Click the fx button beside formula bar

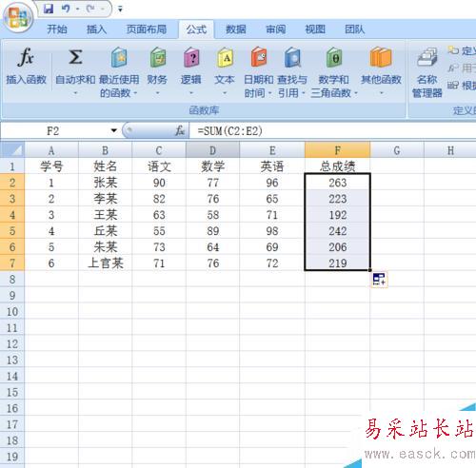(x=180, y=130)
